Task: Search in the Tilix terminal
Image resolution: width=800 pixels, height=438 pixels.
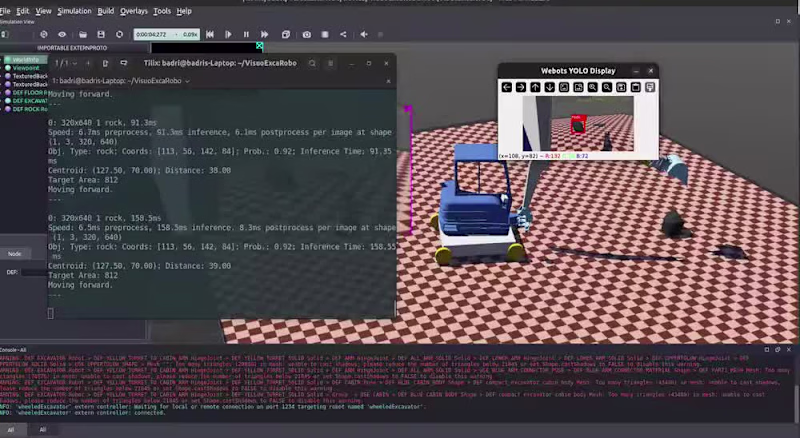Action: (x=312, y=63)
